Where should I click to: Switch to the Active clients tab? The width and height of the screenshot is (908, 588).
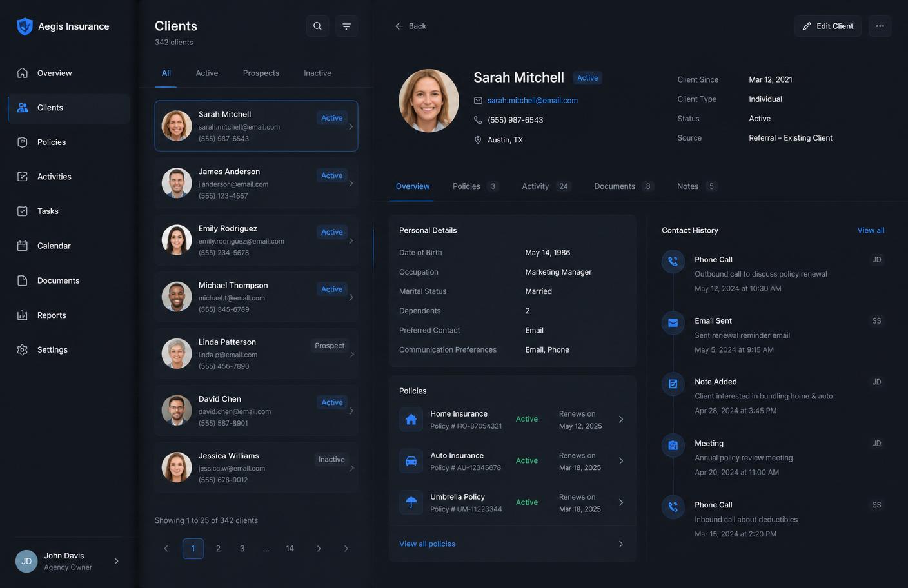click(207, 73)
